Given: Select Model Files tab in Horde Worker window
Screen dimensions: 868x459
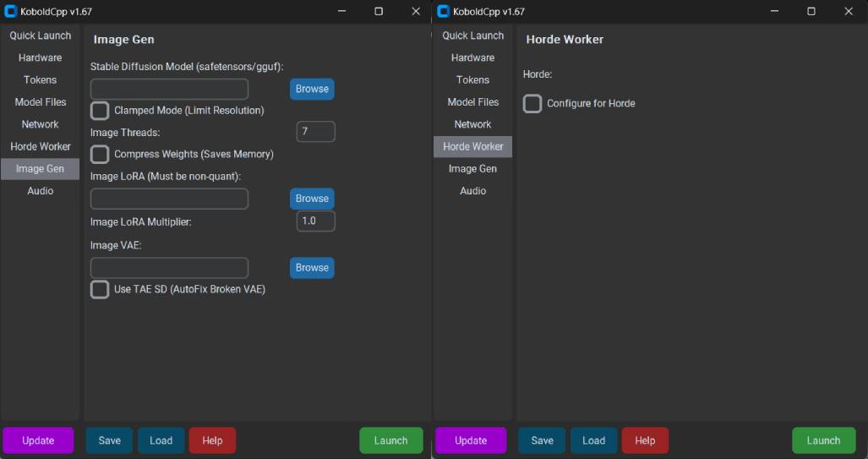Looking at the screenshot, I should point(472,102).
